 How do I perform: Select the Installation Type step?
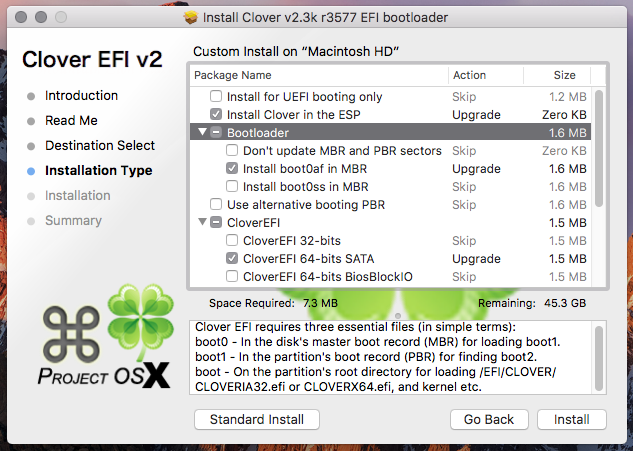tap(99, 171)
